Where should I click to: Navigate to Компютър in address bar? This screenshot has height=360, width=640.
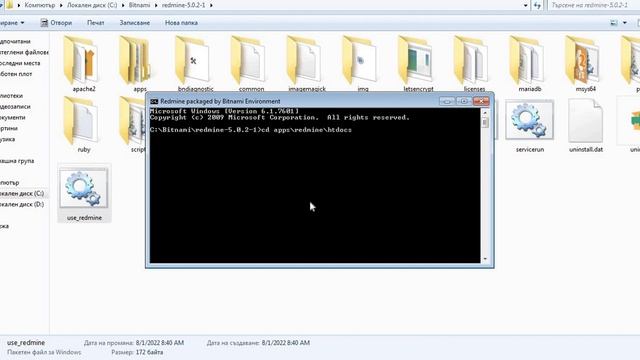tap(40, 5)
